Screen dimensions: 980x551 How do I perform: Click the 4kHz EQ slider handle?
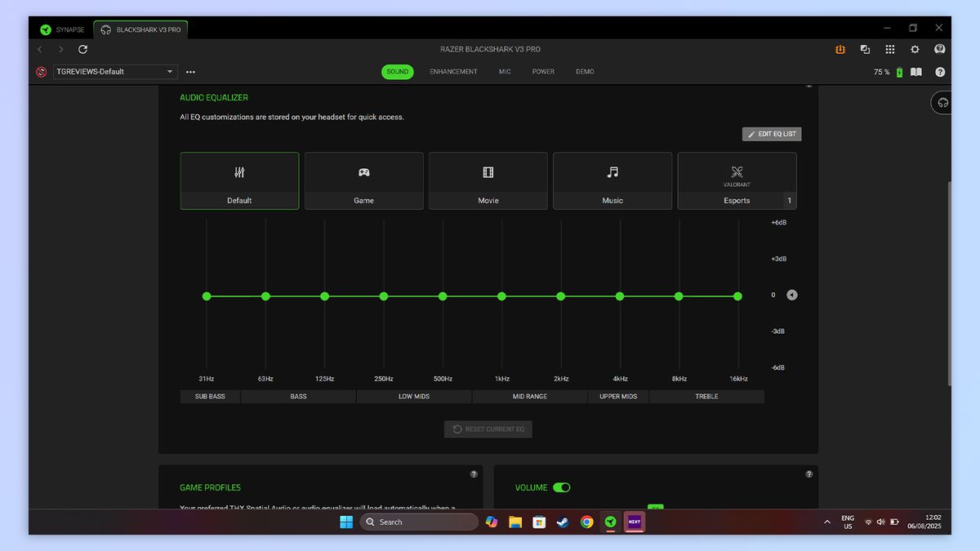(620, 296)
